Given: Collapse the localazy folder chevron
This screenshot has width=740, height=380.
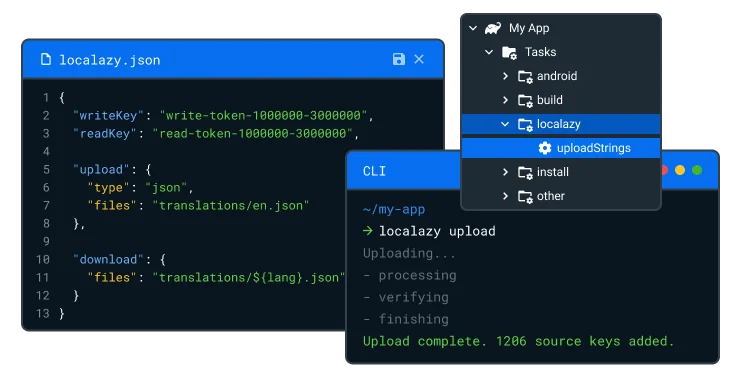Looking at the screenshot, I should (x=505, y=124).
